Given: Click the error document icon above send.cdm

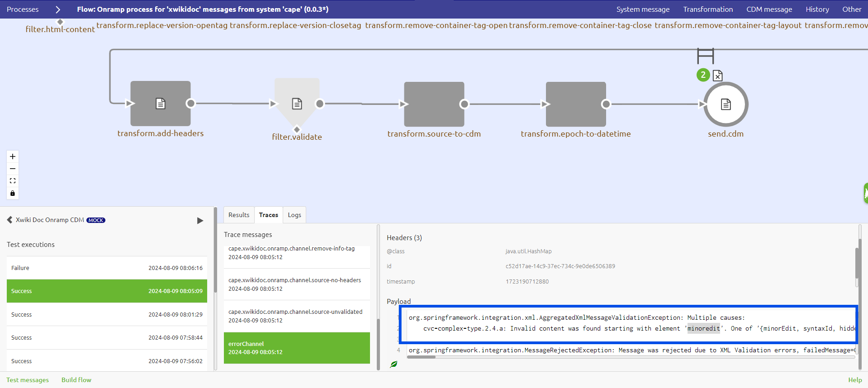Looking at the screenshot, I should click(x=718, y=76).
